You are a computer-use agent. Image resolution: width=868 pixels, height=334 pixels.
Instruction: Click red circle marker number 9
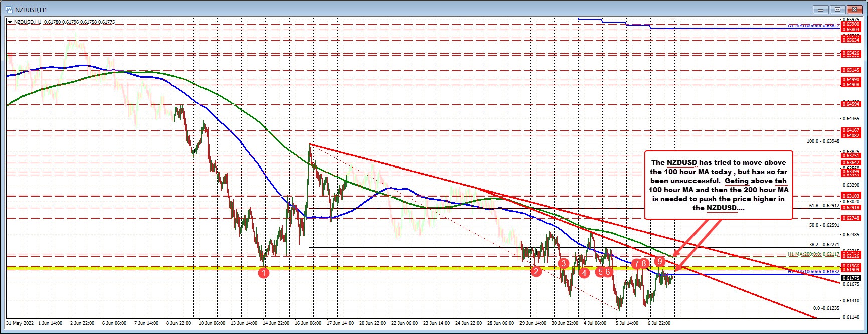(660, 261)
